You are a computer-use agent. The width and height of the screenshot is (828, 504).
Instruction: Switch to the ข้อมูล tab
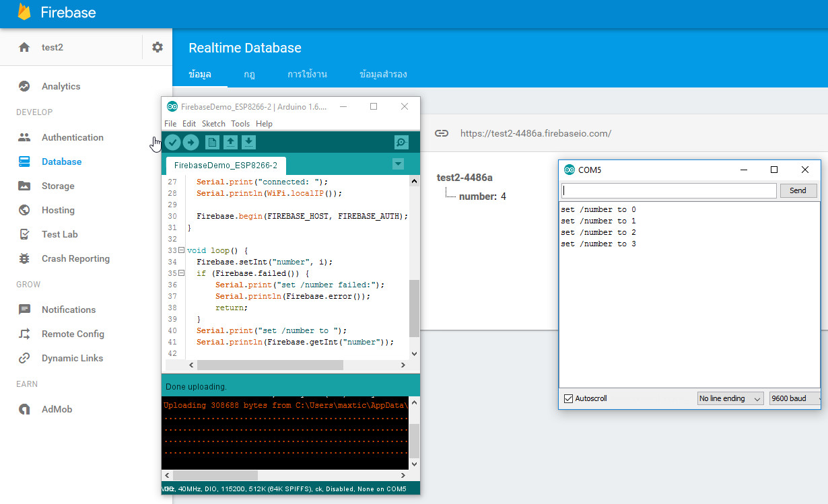pos(200,74)
